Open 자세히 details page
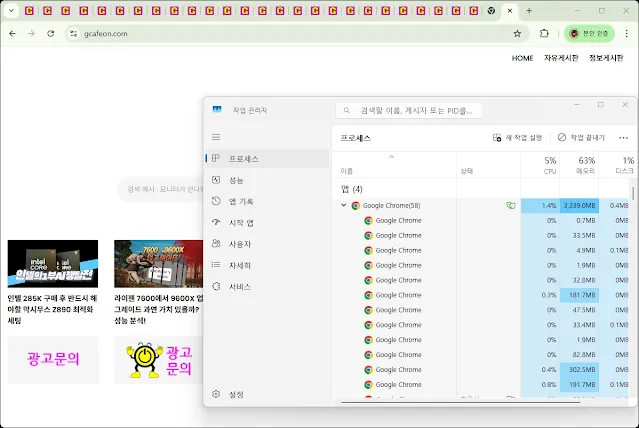The height and width of the screenshot is (428, 639). click(x=267, y=265)
